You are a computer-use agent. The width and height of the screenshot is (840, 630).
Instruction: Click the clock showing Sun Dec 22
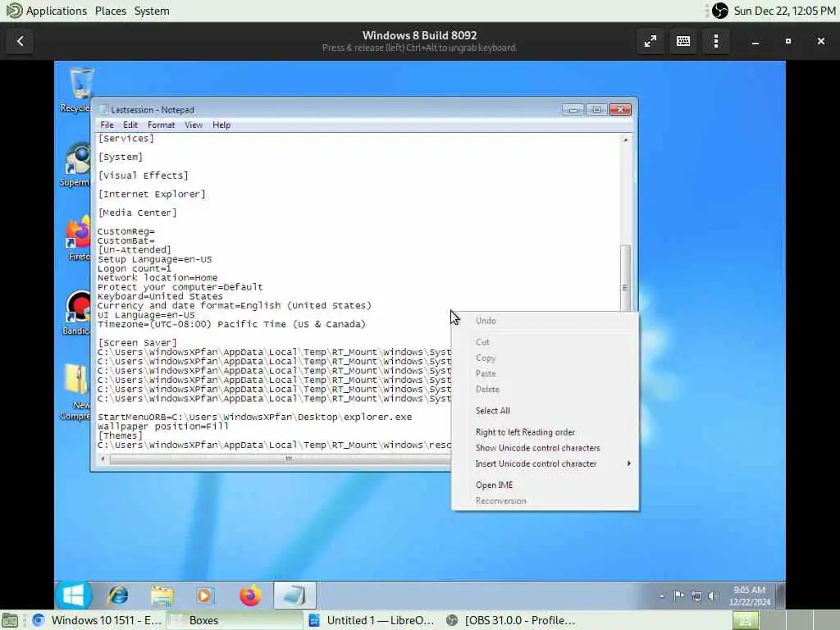784,11
